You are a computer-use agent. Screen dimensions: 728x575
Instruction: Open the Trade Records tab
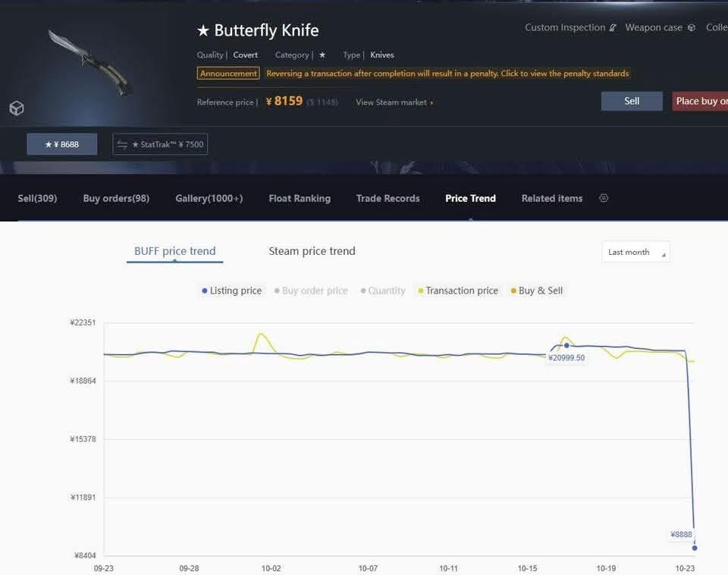pyautogui.click(x=388, y=198)
